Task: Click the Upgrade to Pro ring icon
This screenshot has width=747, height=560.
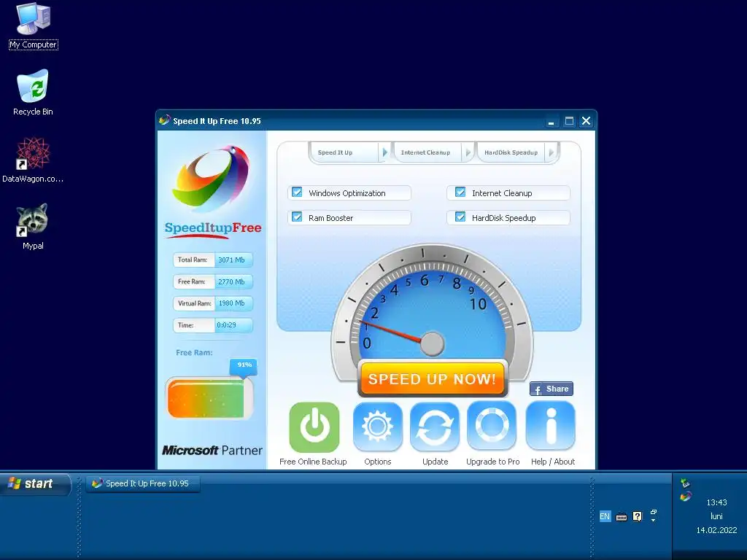Action: (x=492, y=425)
